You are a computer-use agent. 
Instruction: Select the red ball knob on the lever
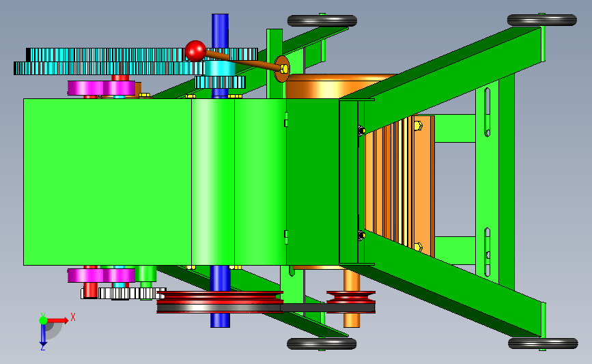(x=195, y=51)
